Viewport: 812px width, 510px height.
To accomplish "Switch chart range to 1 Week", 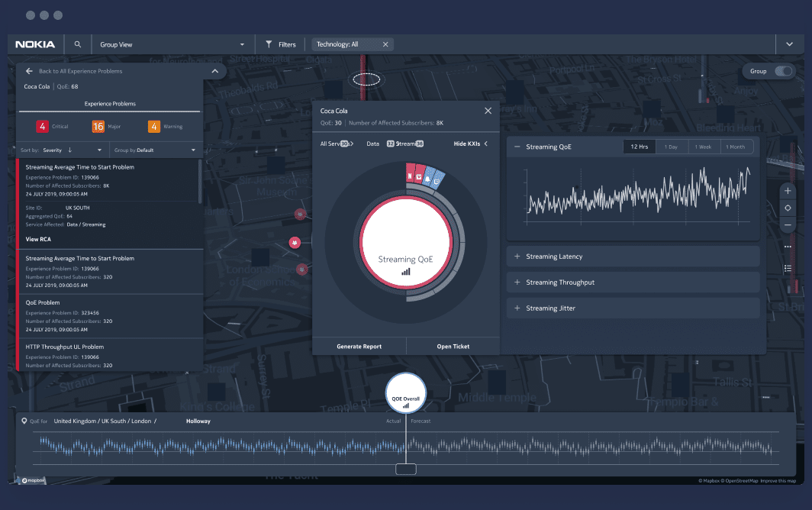I will [704, 147].
